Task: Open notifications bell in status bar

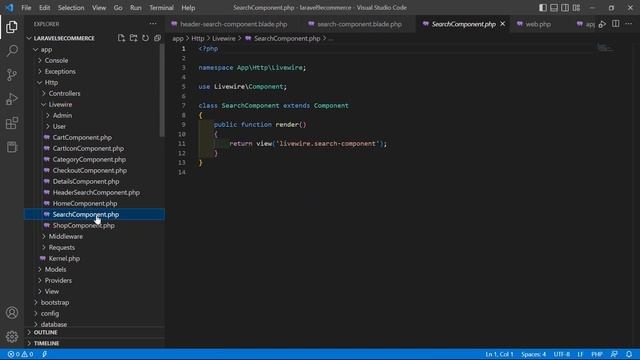Action: pyautogui.click(x=629, y=354)
